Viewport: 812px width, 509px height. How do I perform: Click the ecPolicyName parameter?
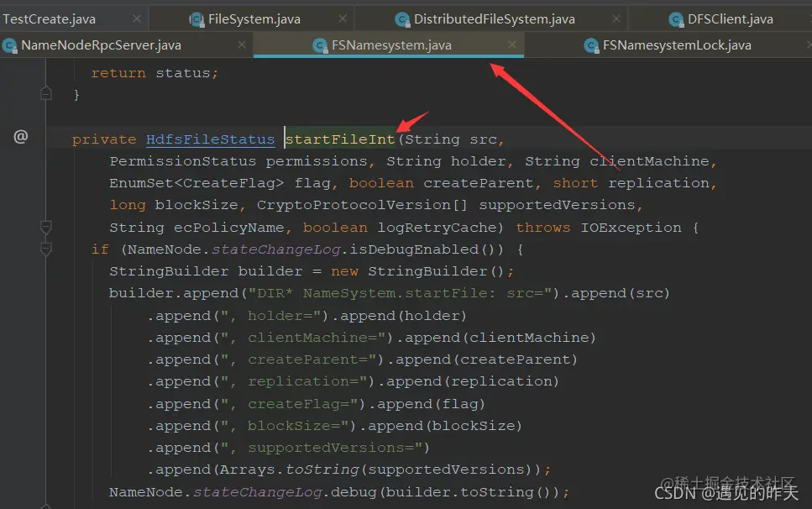229,228
